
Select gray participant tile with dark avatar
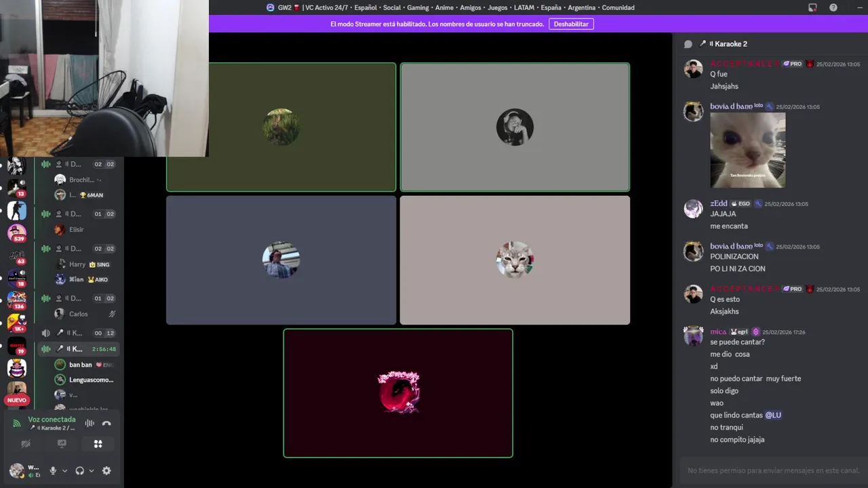pyautogui.click(x=515, y=127)
